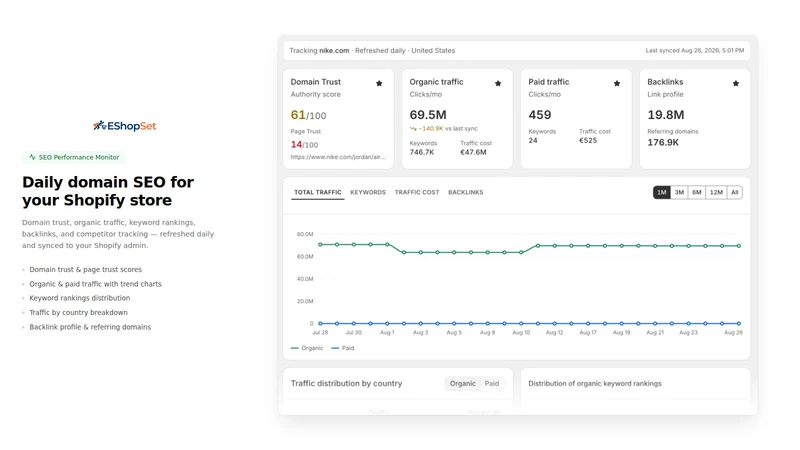This screenshot has width=800, height=450.
Task: Switch to the Total Traffic tab
Action: 317,192
